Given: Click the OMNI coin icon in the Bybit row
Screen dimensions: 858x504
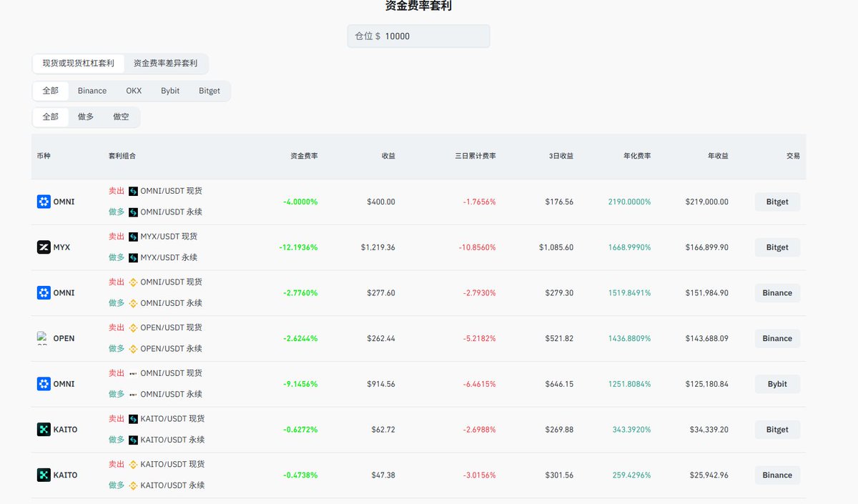Looking at the screenshot, I should pos(44,384).
